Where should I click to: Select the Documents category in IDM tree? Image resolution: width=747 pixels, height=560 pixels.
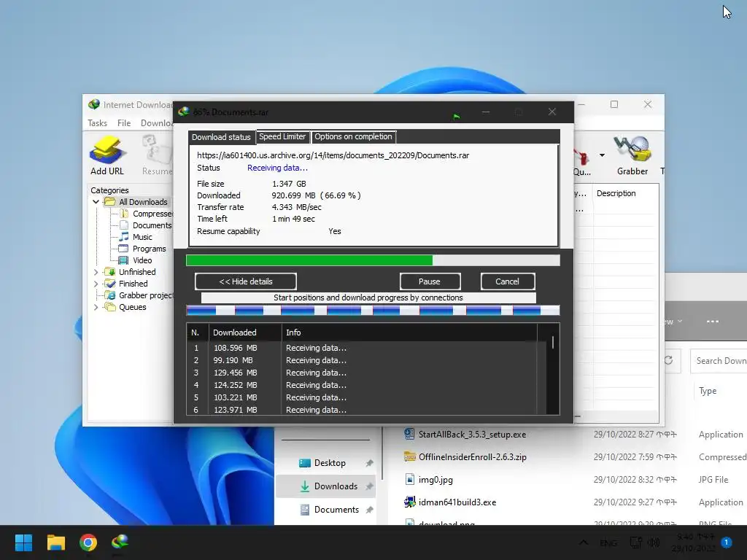[x=152, y=225]
